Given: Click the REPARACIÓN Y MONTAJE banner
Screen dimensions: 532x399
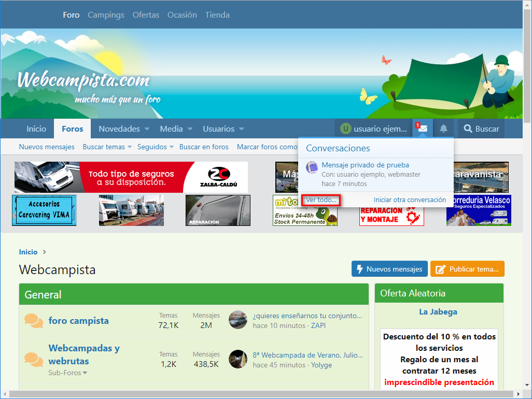Looking at the screenshot, I should click(x=391, y=216).
